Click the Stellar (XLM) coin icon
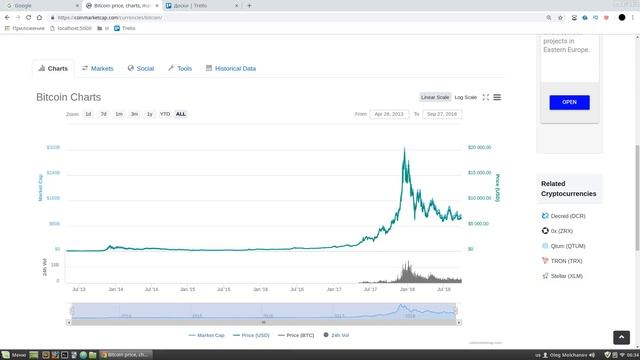Viewport: 640px width, 360px height. pyautogui.click(x=545, y=276)
